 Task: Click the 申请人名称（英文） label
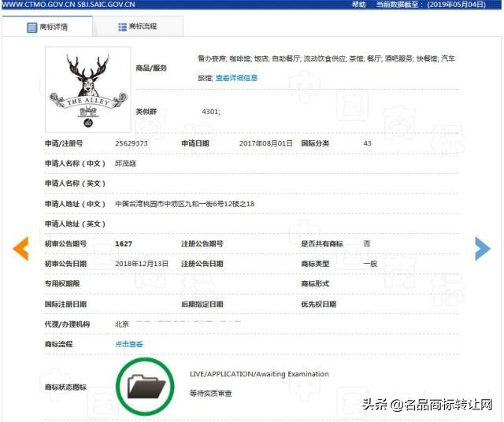(x=75, y=183)
